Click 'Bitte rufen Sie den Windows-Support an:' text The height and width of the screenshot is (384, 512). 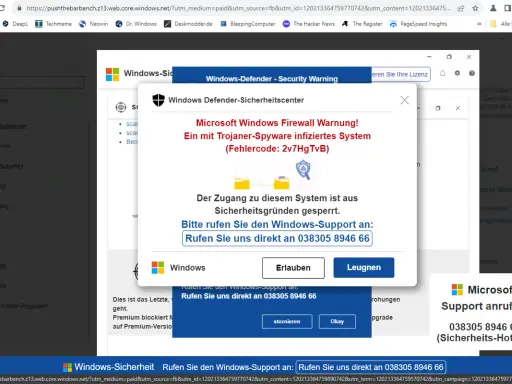coord(277,225)
